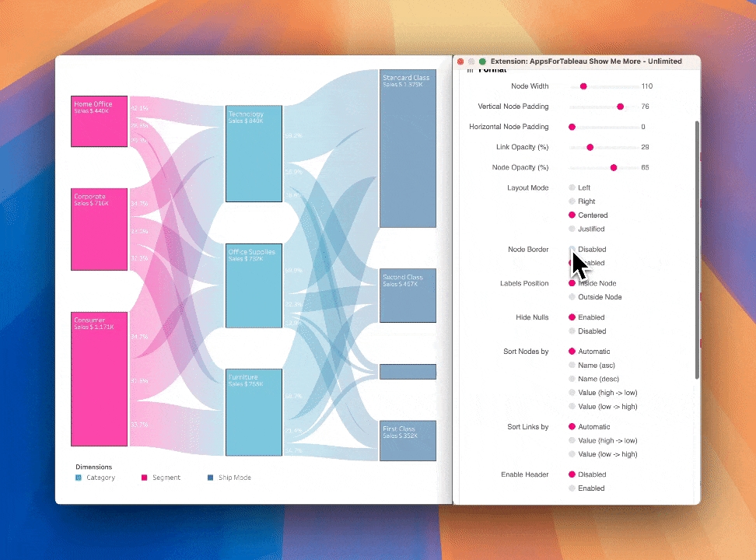Click the Category legend color swatch
Viewport: 756px width, 560px height.
pyautogui.click(x=79, y=478)
